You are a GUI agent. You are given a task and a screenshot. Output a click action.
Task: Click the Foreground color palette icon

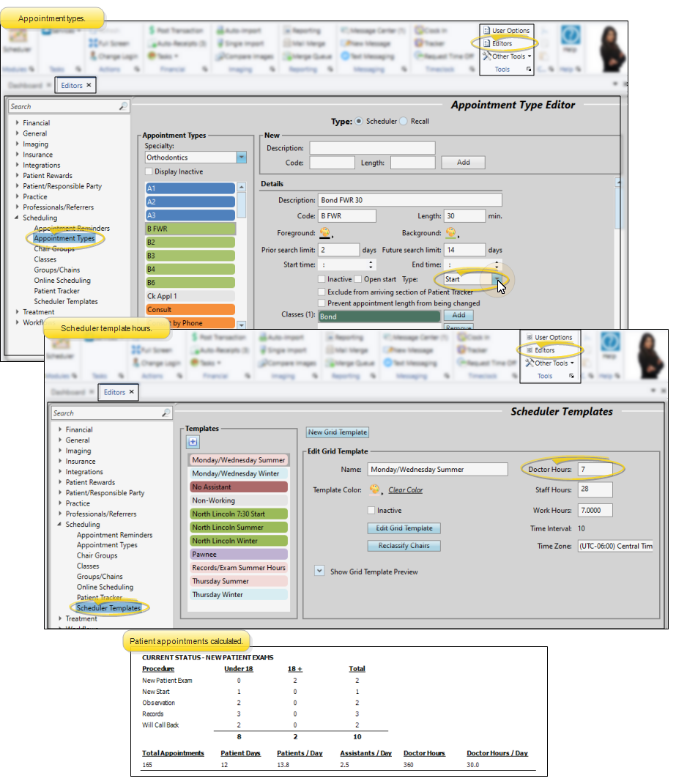coord(325,234)
